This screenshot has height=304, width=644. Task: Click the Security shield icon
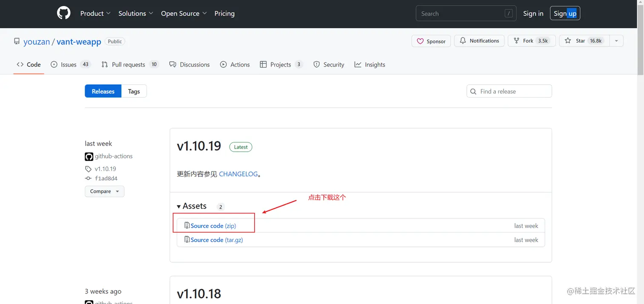coord(316,64)
